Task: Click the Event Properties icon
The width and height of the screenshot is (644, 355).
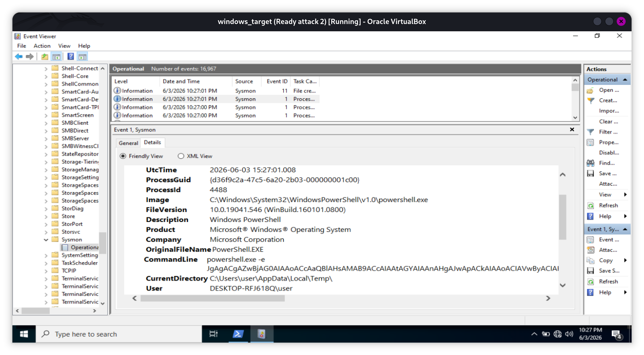Action: point(590,240)
